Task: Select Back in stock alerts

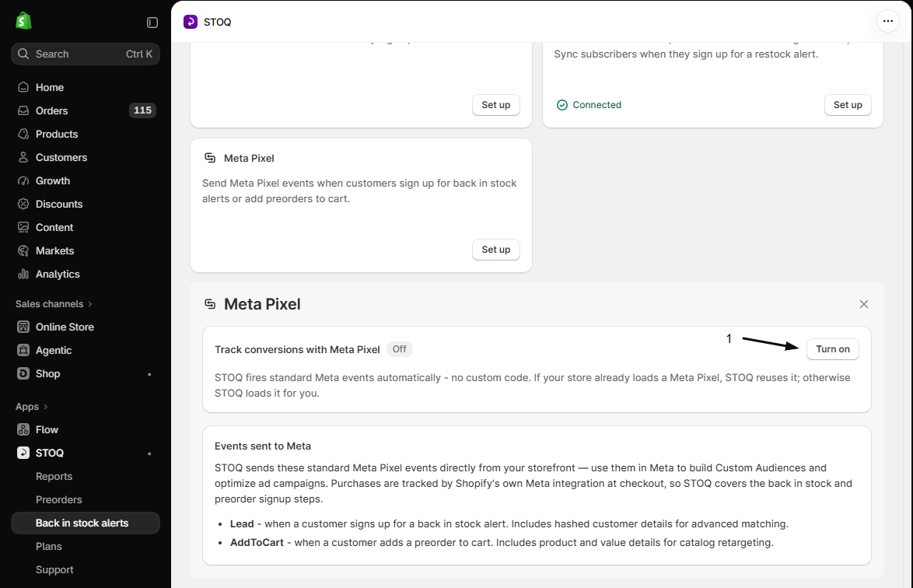Action: coord(86,523)
